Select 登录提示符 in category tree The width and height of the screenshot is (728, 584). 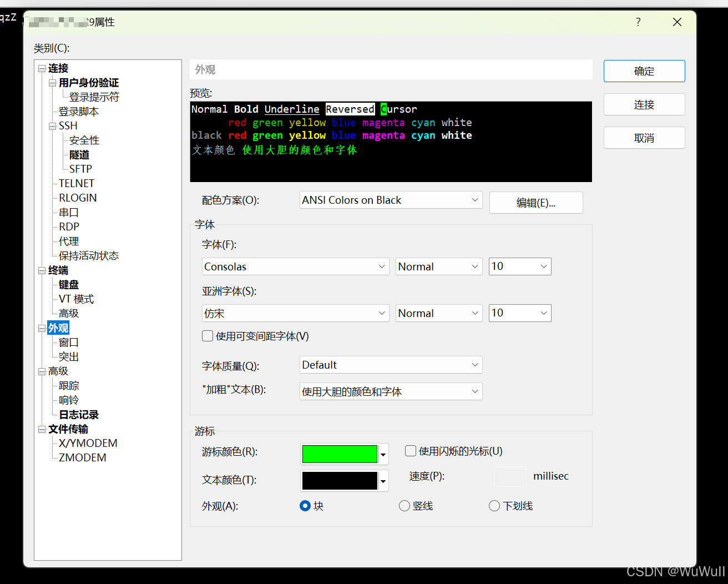point(94,97)
